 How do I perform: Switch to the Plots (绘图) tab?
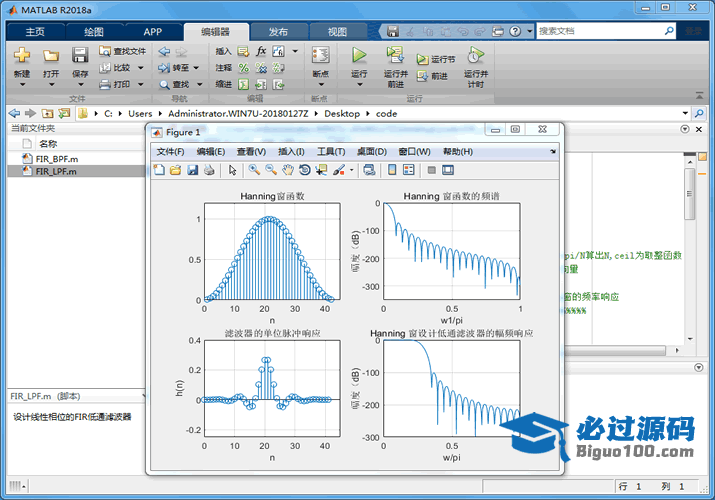tap(94, 31)
